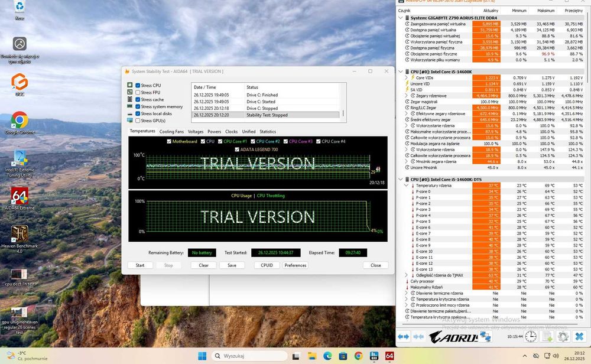This screenshot has width=591, height=364.
Task: Select the Recycle Bin desktop icon
Action: tap(20, 11)
